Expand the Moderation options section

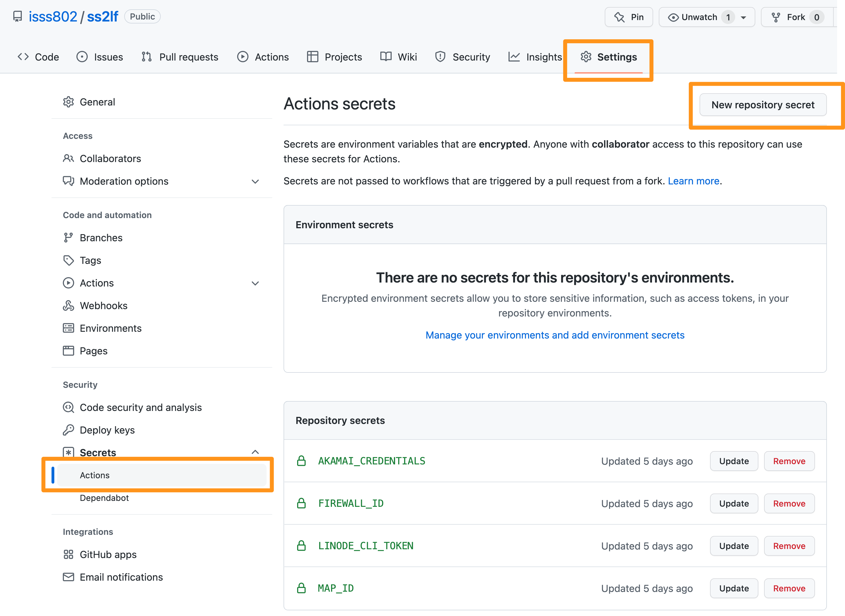coord(255,182)
